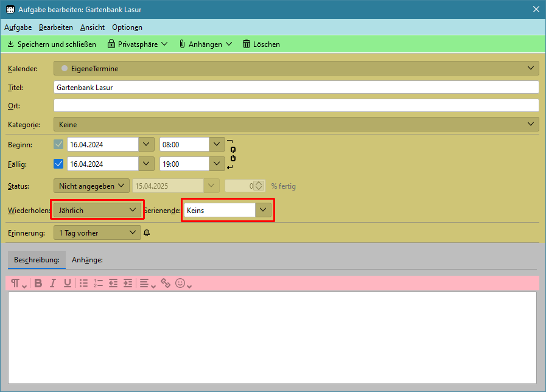Apply underline formatting in description
This screenshot has width=546, height=392.
(x=67, y=283)
